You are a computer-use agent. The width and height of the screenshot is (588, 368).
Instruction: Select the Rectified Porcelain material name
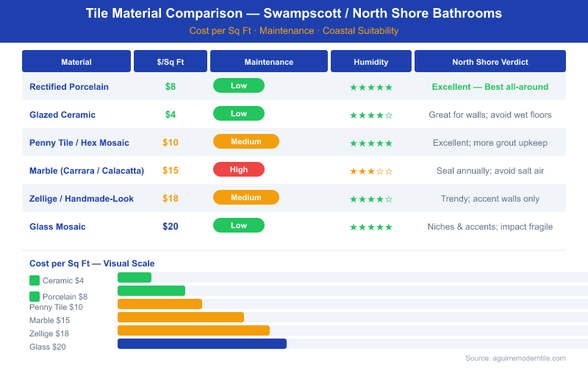(x=69, y=87)
